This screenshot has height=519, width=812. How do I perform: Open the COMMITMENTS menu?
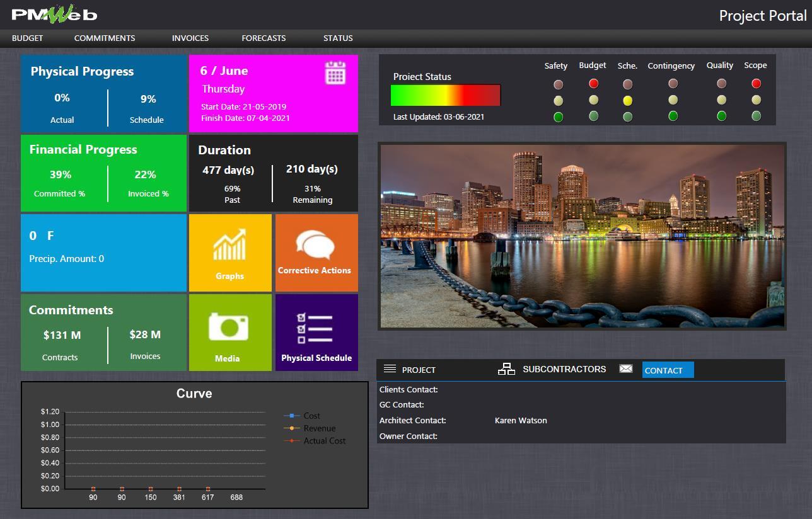click(105, 38)
